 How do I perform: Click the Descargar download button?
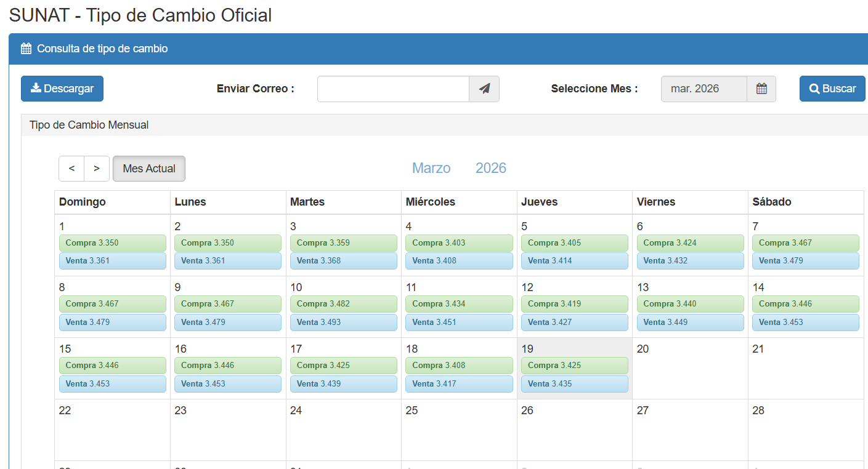pyautogui.click(x=62, y=89)
